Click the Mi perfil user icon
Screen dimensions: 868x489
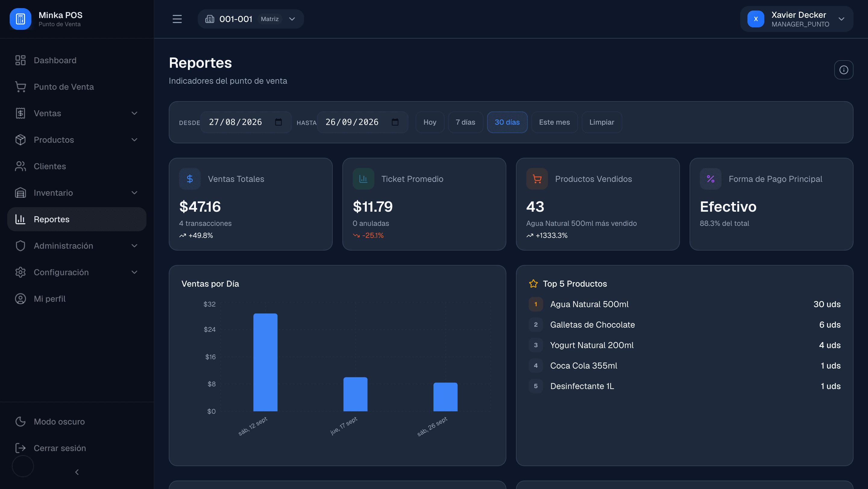pos(20,299)
